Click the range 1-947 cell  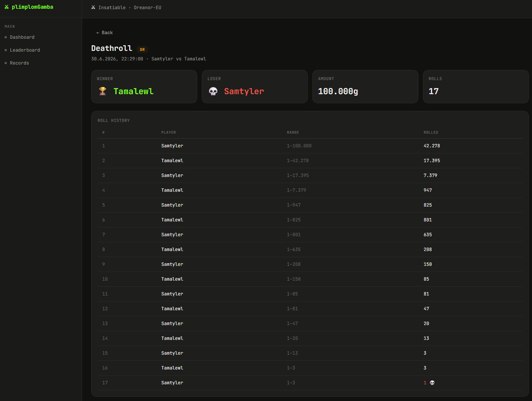tap(294, 205)
